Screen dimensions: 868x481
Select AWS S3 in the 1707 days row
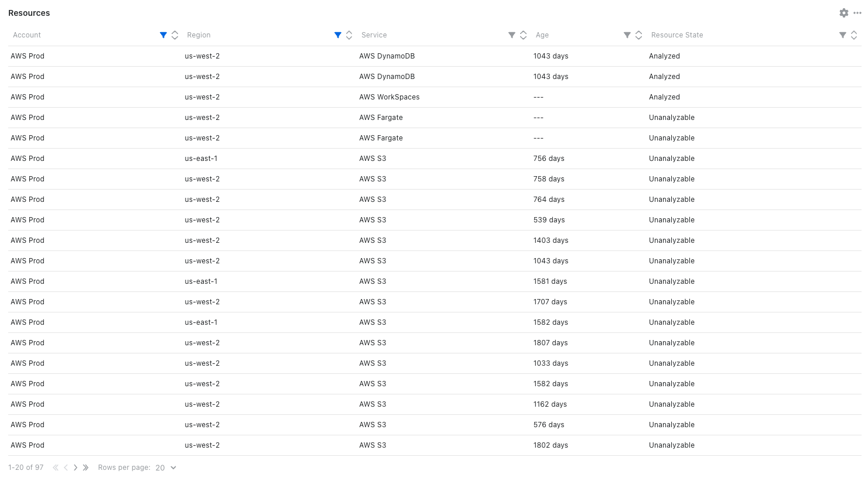[x=373, y=302]
